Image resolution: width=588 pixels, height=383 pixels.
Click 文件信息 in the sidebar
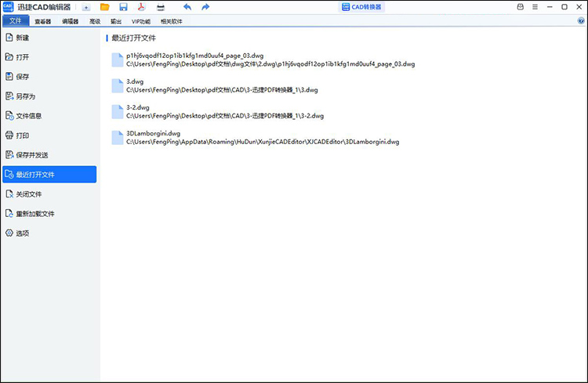coord(28,116)
